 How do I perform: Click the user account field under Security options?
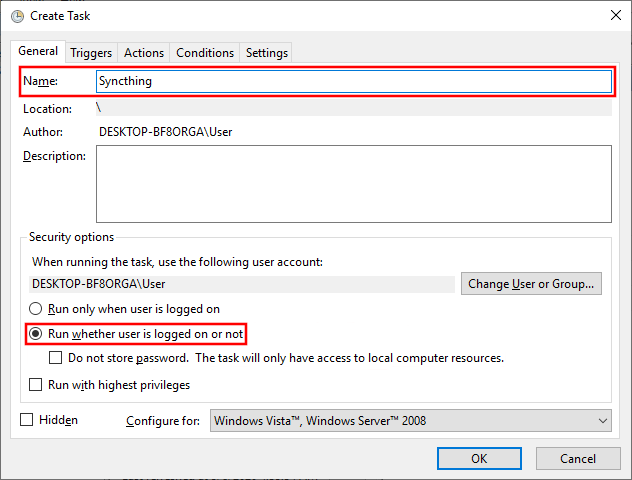pyautogui.click(x=240, y=284)
